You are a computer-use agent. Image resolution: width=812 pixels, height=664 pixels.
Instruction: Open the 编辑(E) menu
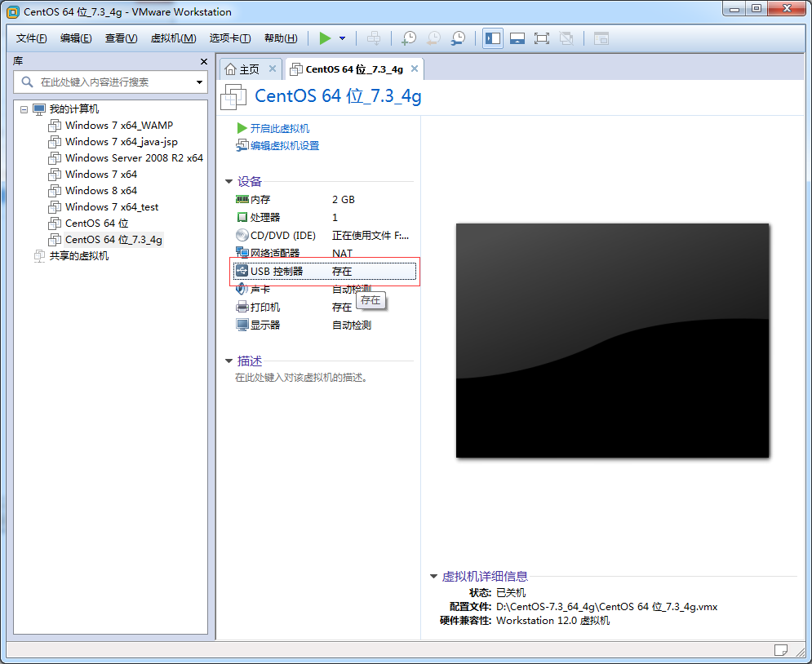[x=76, y=38]
